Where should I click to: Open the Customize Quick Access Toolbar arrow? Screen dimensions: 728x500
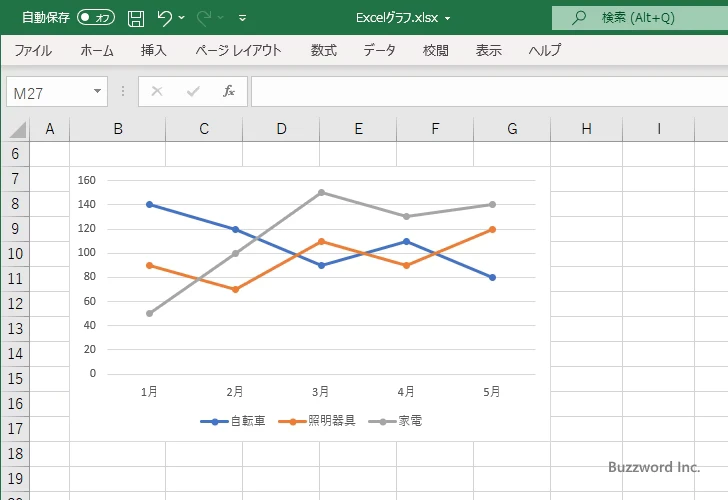click(242, 19)
